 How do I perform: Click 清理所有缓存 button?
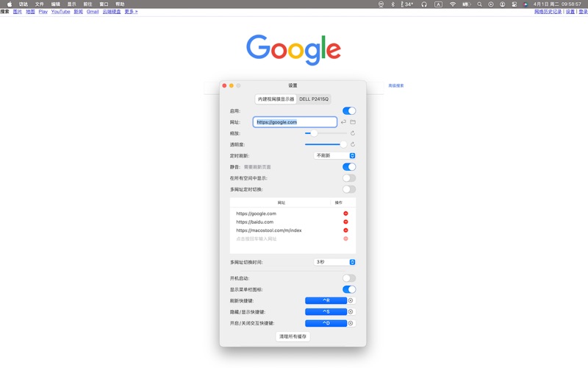[x=293, y=336]
